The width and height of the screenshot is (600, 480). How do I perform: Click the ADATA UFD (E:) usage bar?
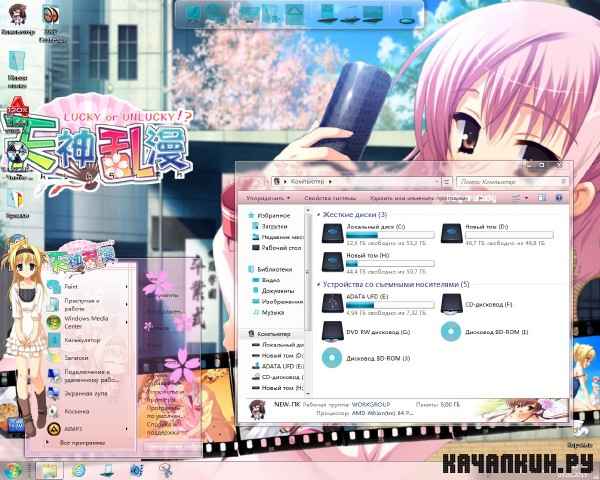point(390,305)
